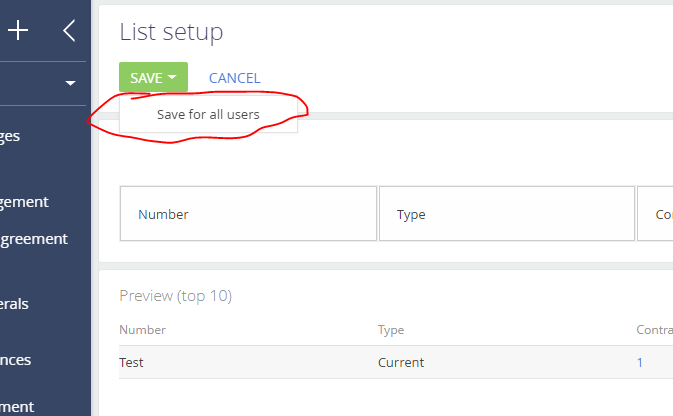Click the Type header in preview
This screenshot has height=416, width=673.
[391, 330]
